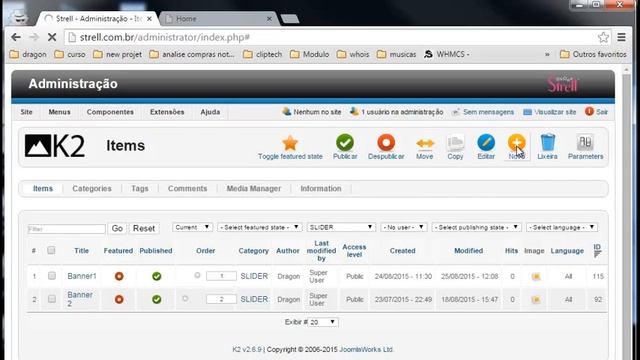Check the Banner1 row checkbox
The width and height of the screenshot is (640, 360).
[52, 276]
